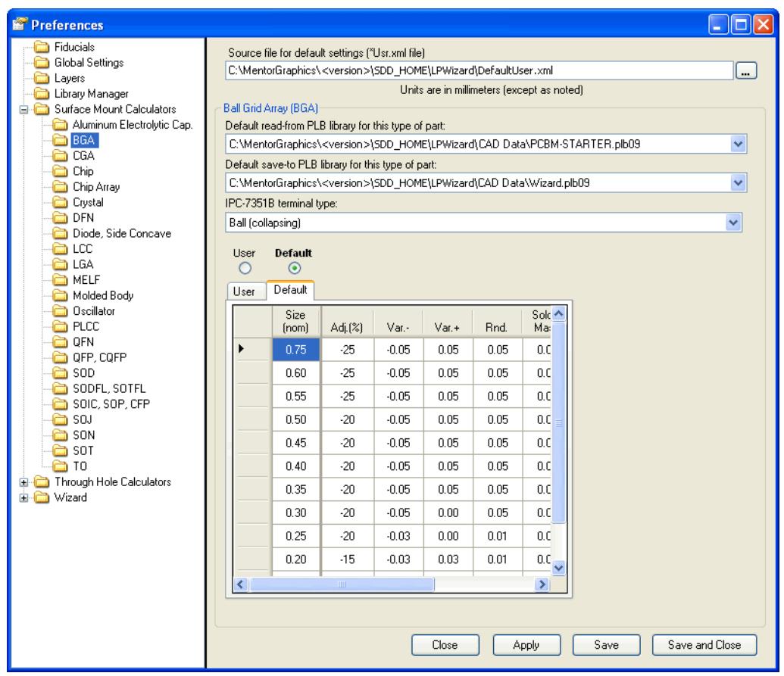The image size is (784, 676).
Task: Select the User radio button
Action: tap(245, 268)
